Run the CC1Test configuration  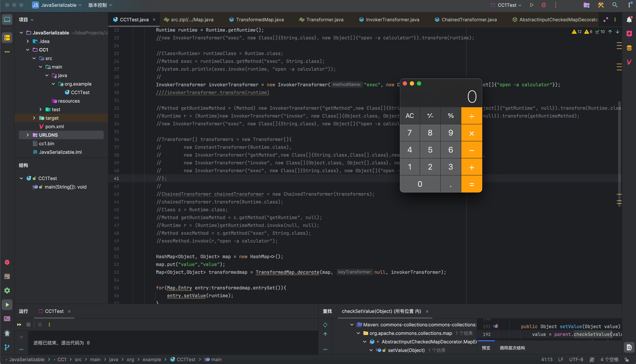[531, 5]
